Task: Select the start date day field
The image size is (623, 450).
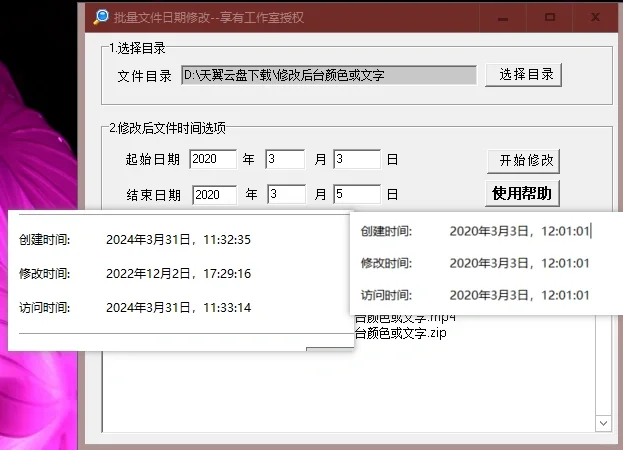Action: pos(356,159)
